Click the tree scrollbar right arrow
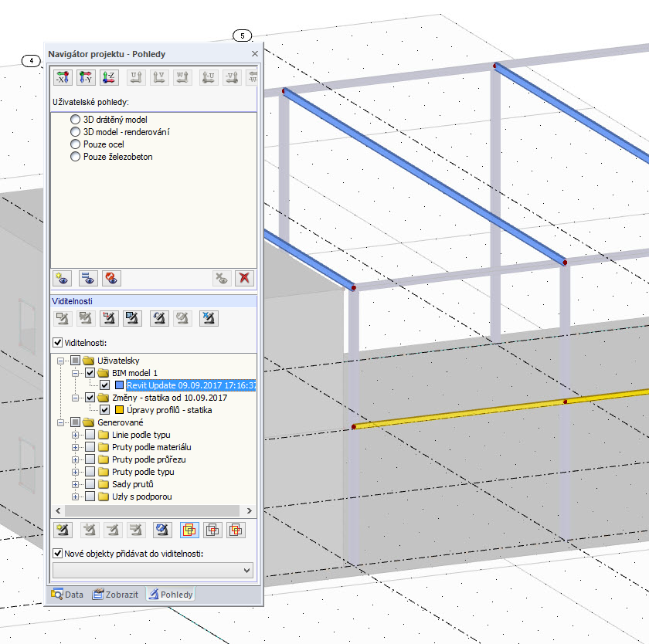 [x=249, y=510]
